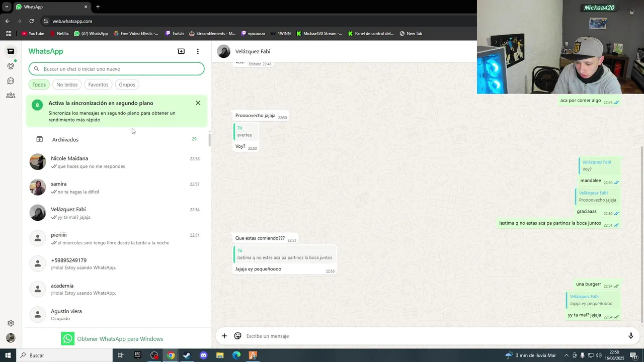644x362 pixels.
Task: Select the No leídos filter chip
Action: [x=67, y=84]
